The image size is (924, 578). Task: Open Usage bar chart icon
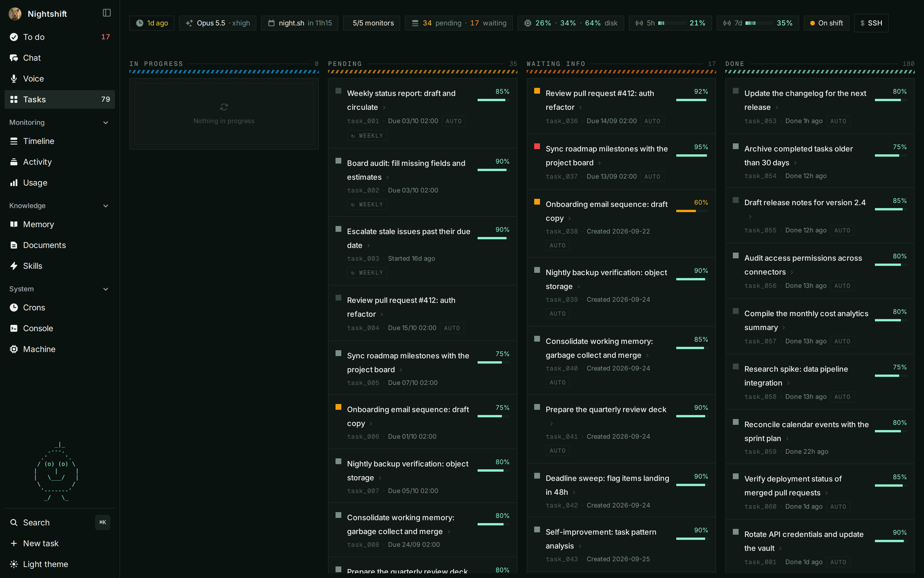click(x=14, y=183)
